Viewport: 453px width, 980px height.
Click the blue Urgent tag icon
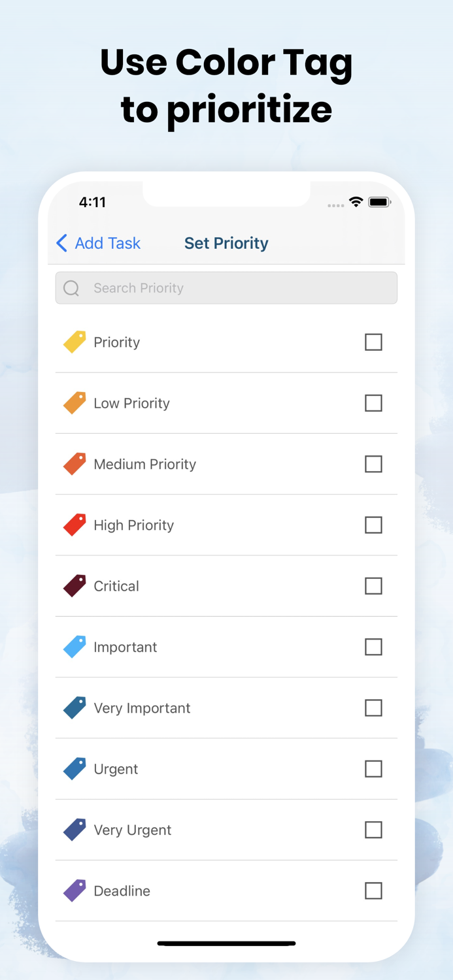click(73, 769)
